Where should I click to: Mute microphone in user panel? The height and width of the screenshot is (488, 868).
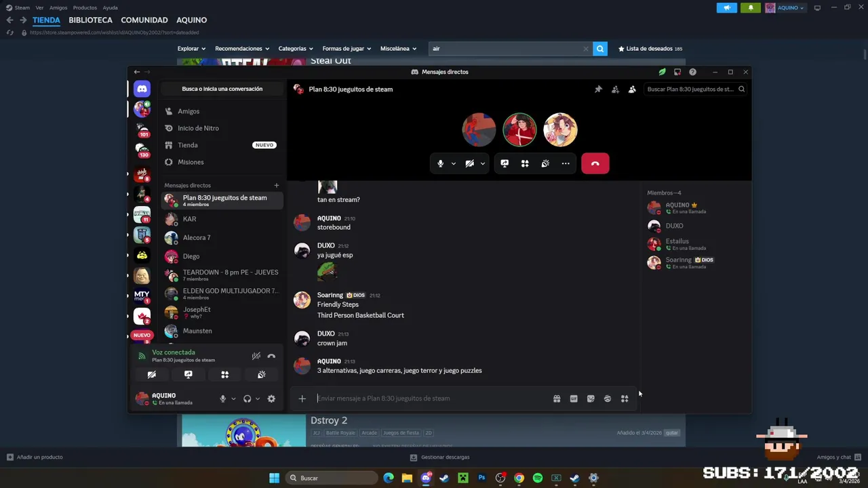tap(222, 399)
